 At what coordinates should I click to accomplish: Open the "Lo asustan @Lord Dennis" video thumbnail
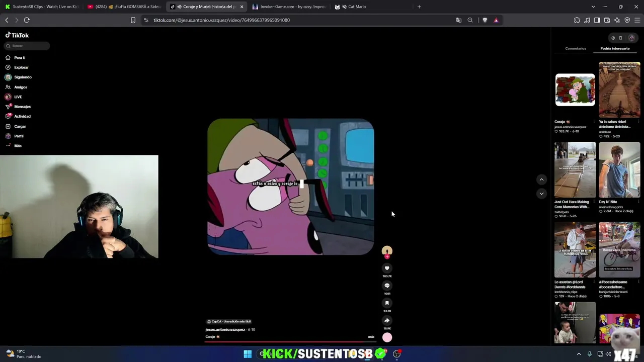click(x=575, y=250)
